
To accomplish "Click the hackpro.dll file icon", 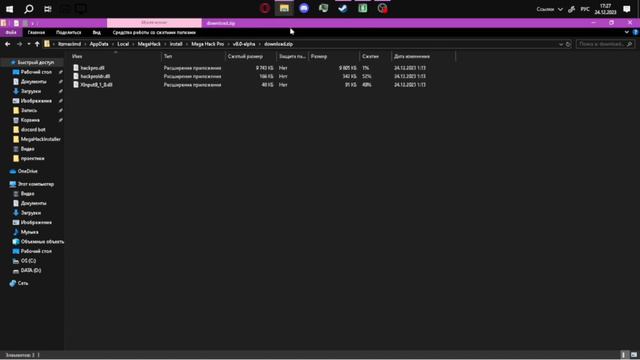I will click(76, 68).
